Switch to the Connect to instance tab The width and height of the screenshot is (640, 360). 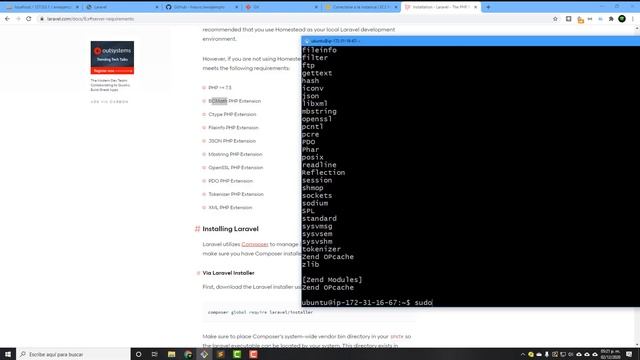point(361,7)
